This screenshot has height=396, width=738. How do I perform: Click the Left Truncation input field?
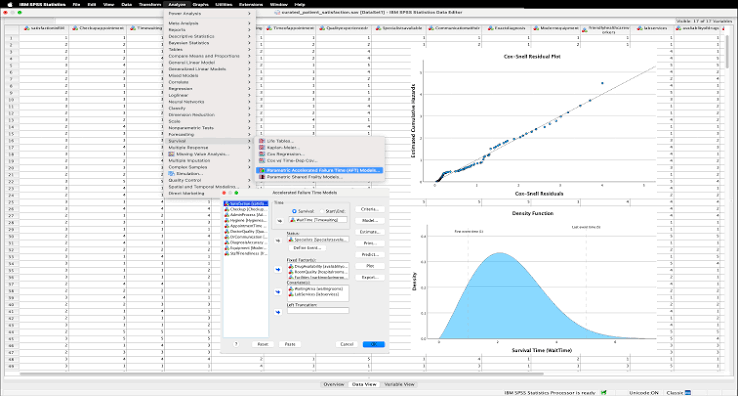318,310
